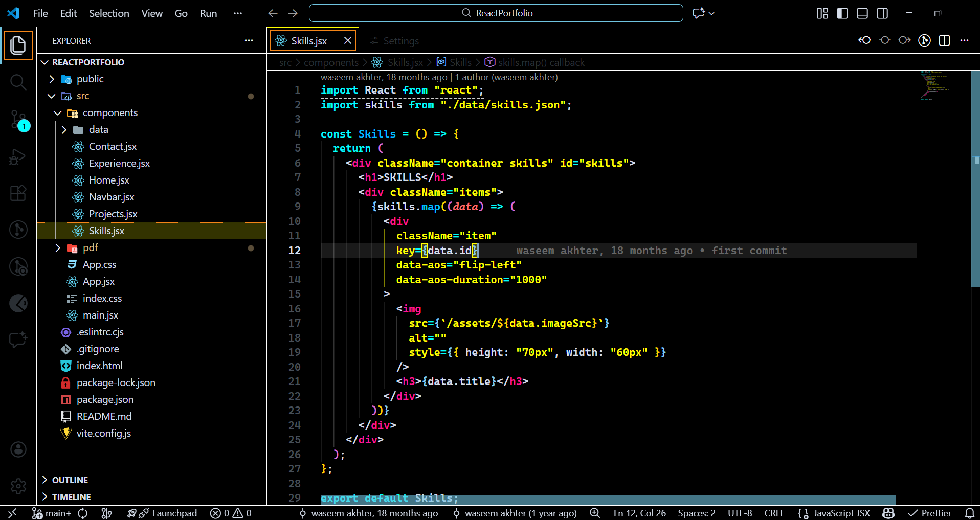Open the notifications bell
Image resolution: width=980 pixels, height=520 pixels.
[x=969, y=513]
